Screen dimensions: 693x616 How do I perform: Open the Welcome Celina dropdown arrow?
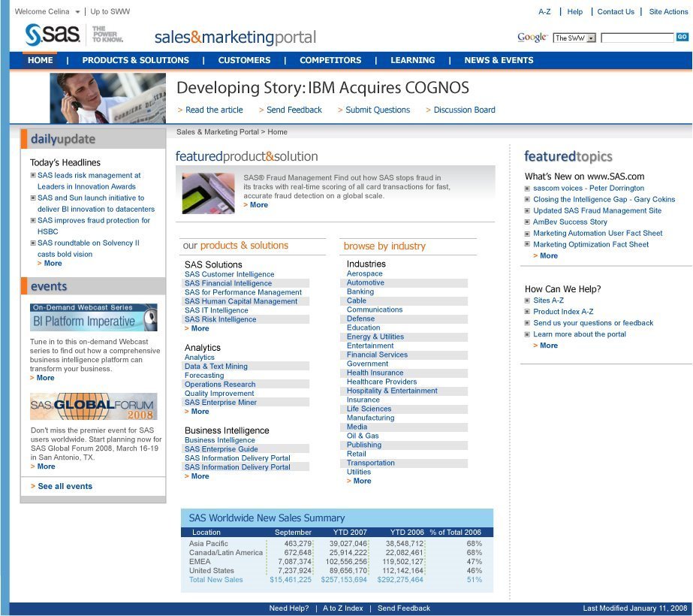(x=77, y=12)
